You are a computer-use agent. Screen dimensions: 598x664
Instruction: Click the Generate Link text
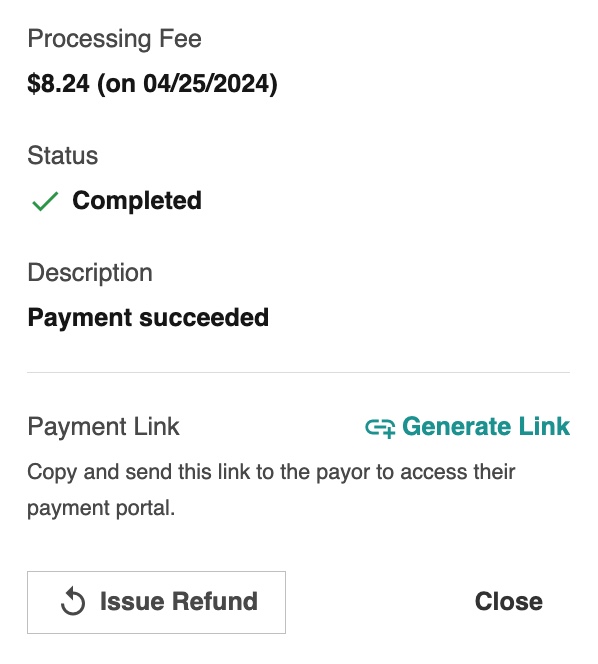coord(486,426)
